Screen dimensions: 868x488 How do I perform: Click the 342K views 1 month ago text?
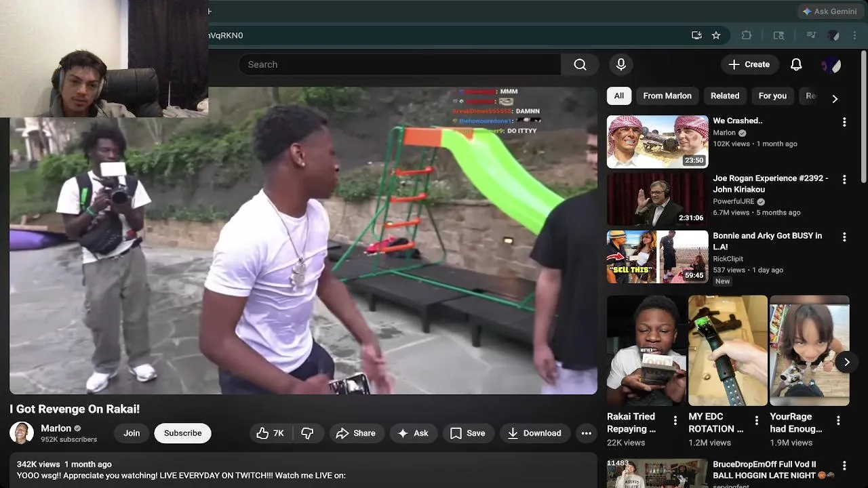64,464
